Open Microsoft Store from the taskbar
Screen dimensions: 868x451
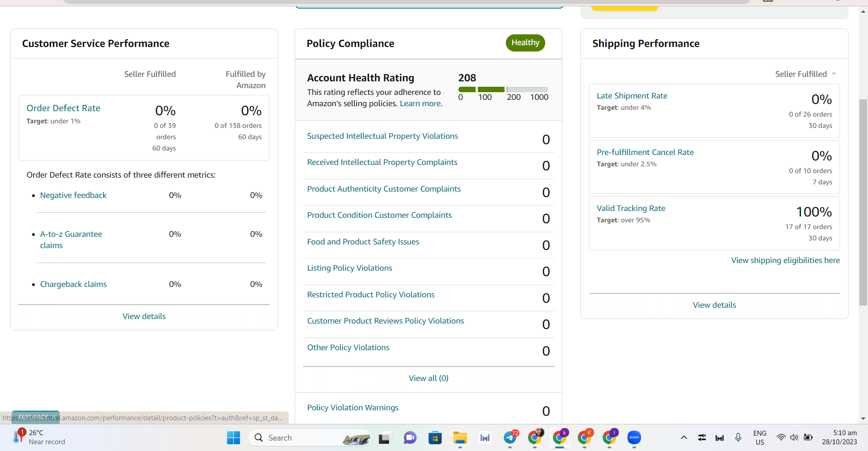(435, 437)
